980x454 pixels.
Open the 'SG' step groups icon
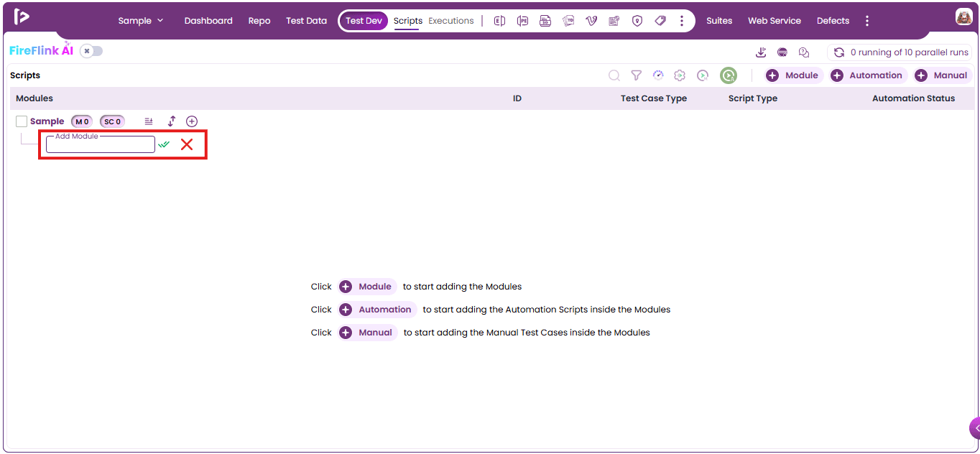pos(545,21)
